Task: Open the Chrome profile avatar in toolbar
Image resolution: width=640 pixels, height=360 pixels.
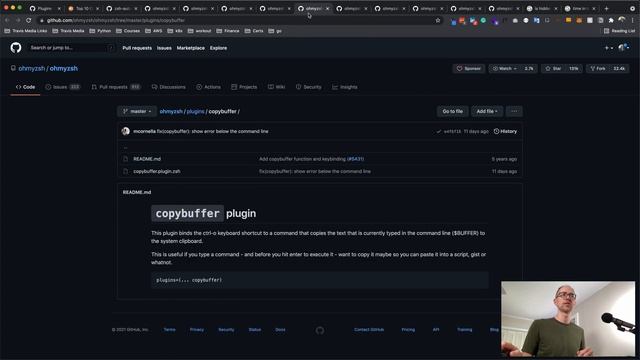Action: click(622, 20)
